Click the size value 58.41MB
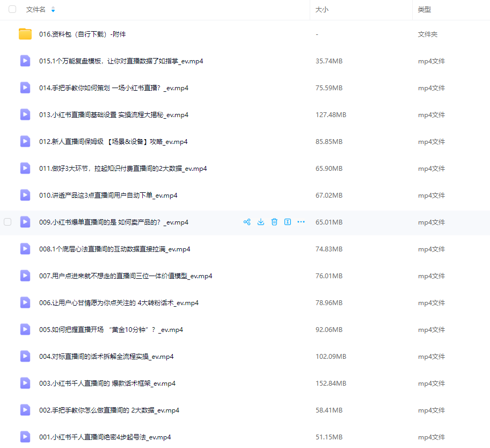The height and width of the screenshot is (448, 490). 329,410
